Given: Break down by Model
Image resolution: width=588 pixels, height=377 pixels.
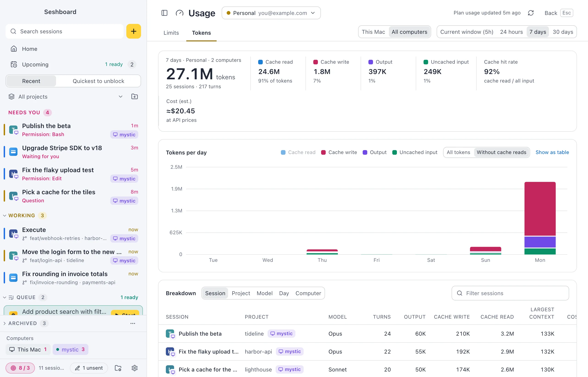Looking at the screenshot, I should coord(264,293).
